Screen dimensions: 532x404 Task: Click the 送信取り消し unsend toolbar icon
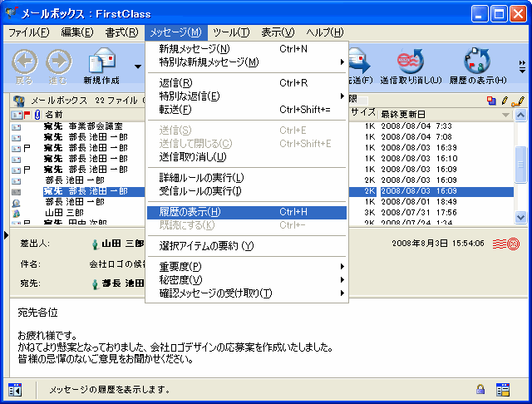click(x=409, y=65)
